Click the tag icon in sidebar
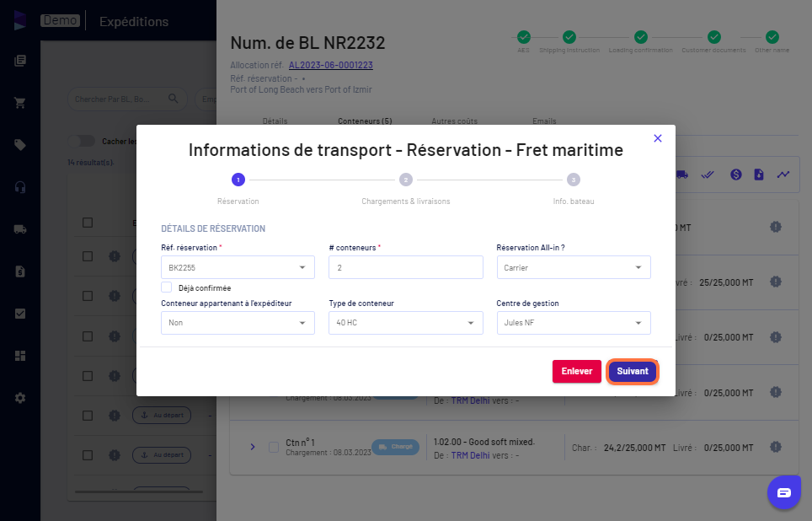The height and width of the screenshot is (521, 812). [x=20, y=145]
